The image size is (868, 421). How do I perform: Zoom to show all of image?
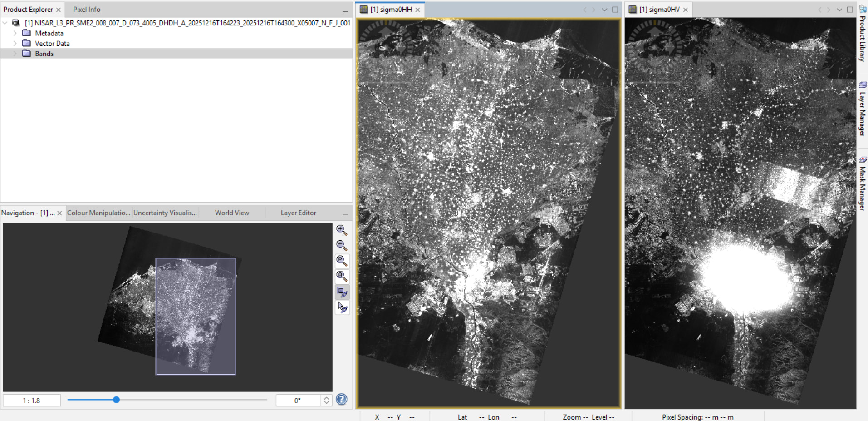(x=342, y=277)
